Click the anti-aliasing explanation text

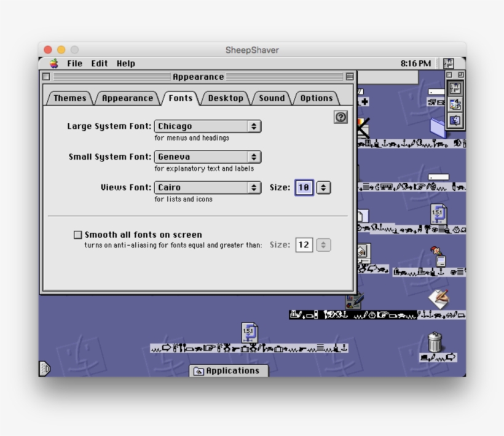click(x=173, y=245)
